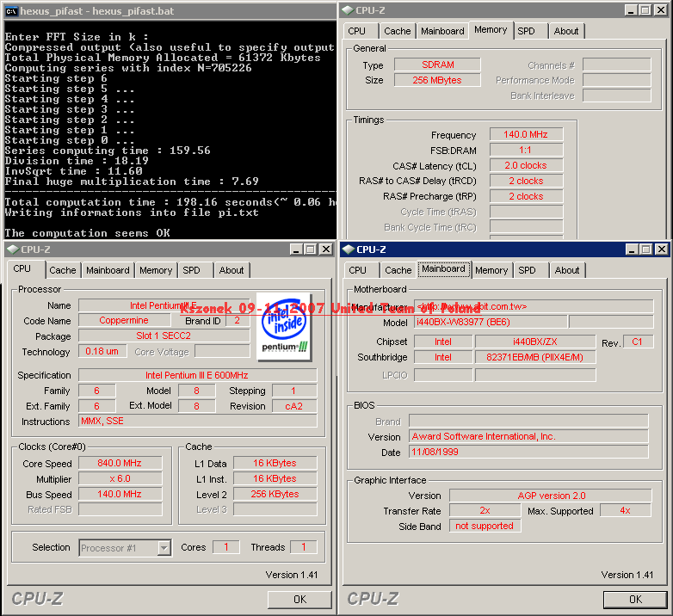
Task: Open the Cache tab in the bottom-left CPU-Z window
Action: click(62, 270)
